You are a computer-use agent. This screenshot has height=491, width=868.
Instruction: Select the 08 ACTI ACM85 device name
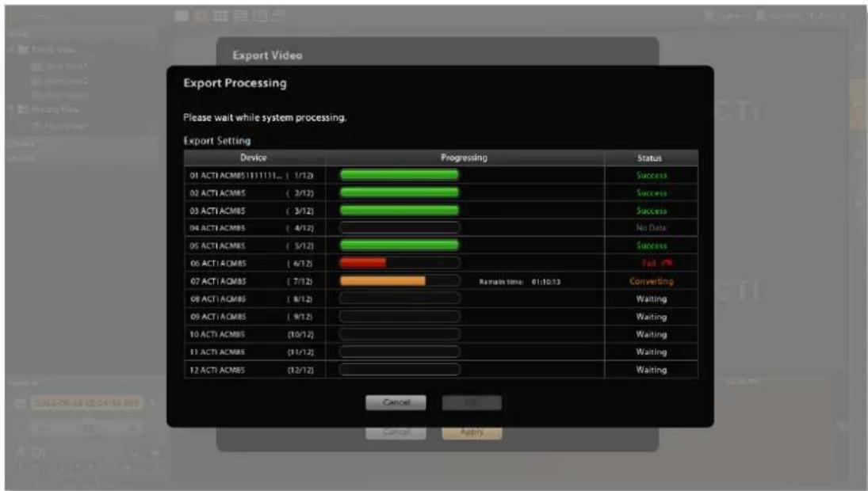(x=217, y=299)
